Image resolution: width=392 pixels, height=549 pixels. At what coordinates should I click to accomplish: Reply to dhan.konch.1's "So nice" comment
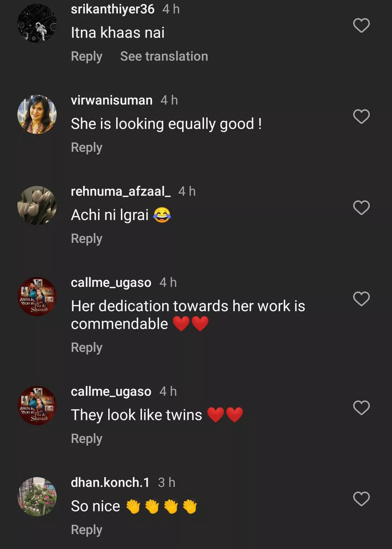coord(86,530)
